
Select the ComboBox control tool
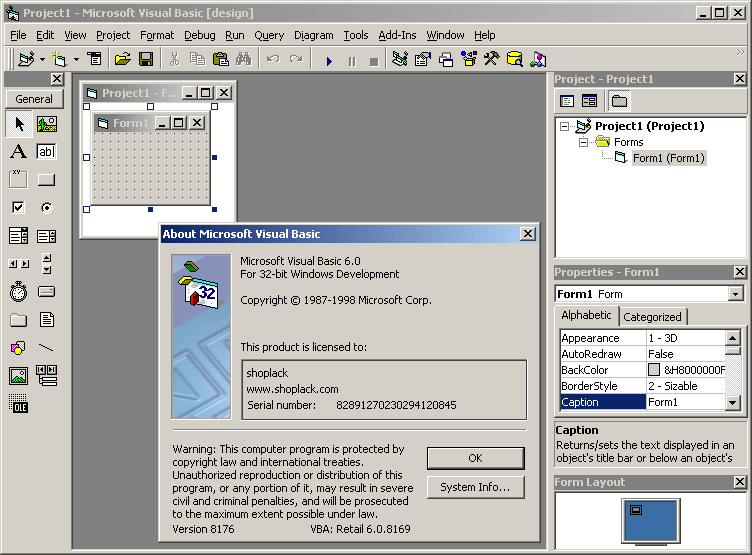pos(19,236)
